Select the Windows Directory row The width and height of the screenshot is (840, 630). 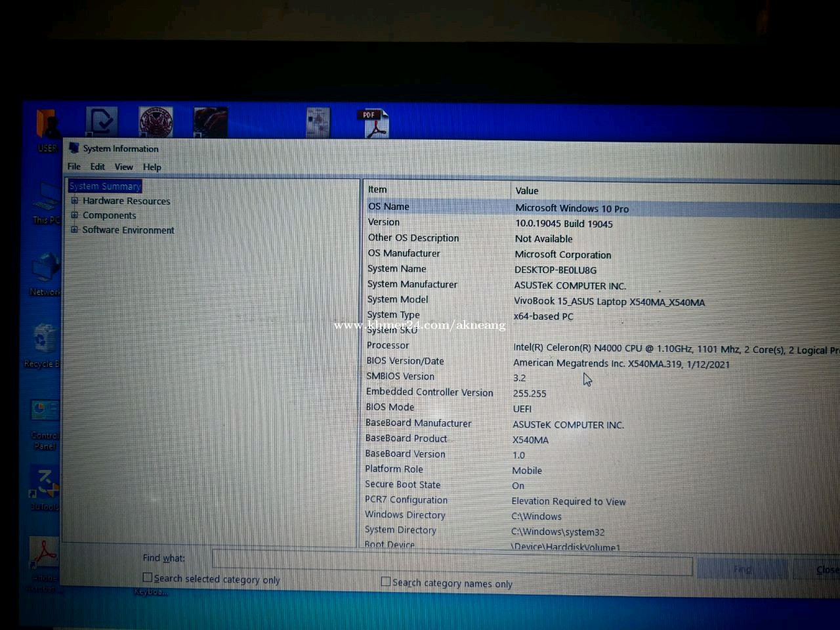pos(602,516)
